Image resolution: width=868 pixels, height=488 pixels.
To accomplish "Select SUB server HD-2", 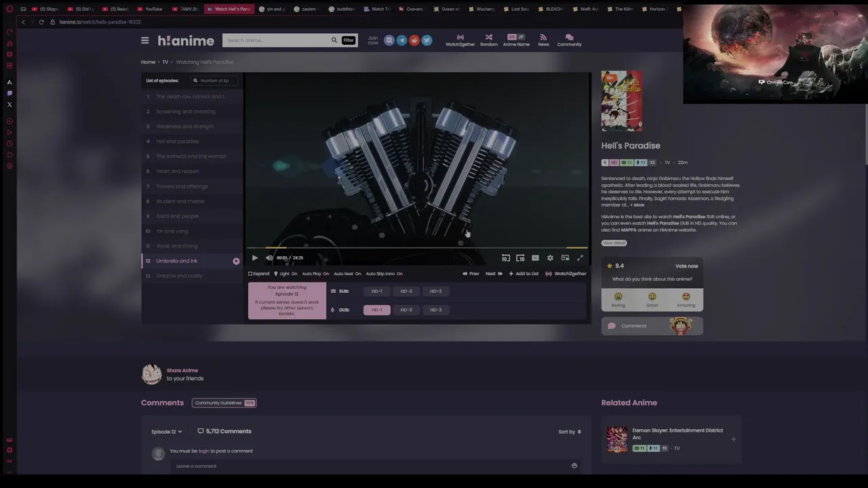I will tap(406, 291).
